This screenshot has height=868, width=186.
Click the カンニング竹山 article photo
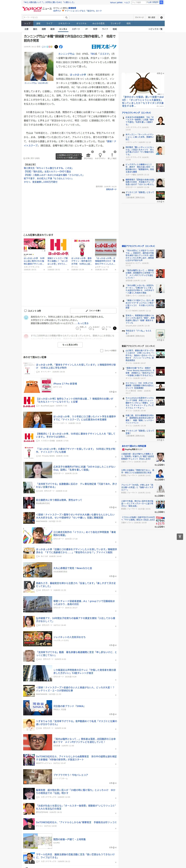click(x=39, y=66)
